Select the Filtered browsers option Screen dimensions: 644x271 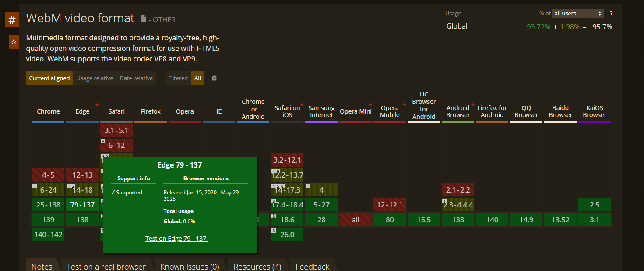(178, 78)
